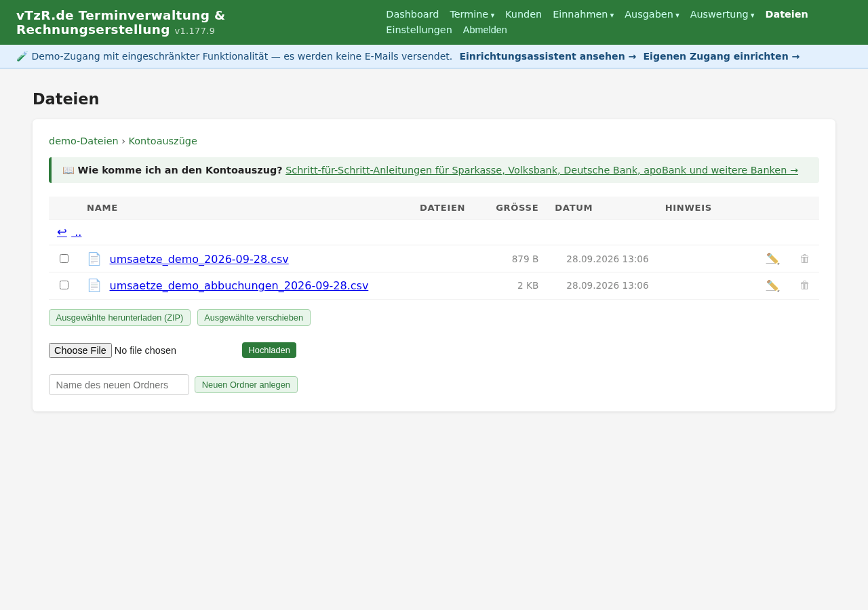Tick the checkbox for umsaetze_demo_2026-09-28.csv
This screenshot has width=868, height=610.
(x=64, y=258)
